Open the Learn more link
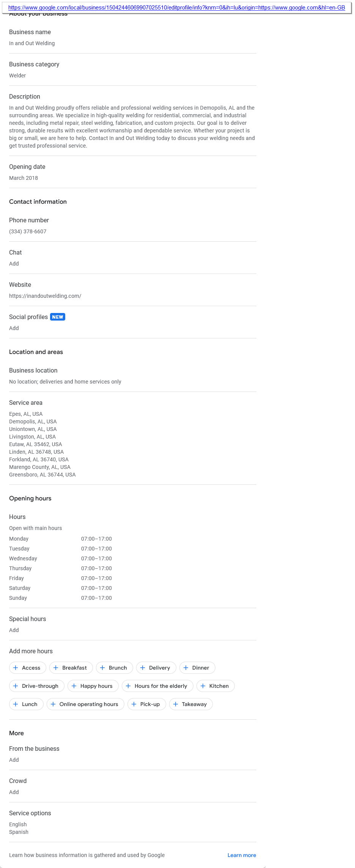Screen dimensions: 355x868 click(x=242, y=855)
